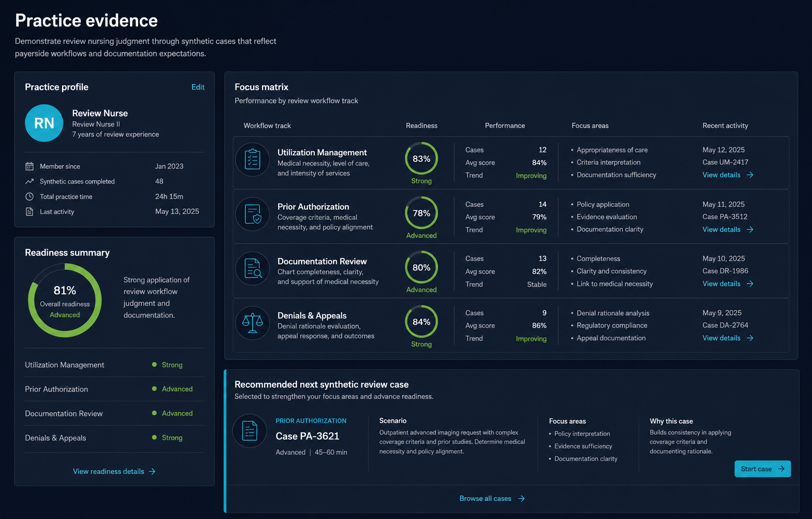Open View details for Case PA-3512
Screen dimensions: 812x519
pos(728,229)
